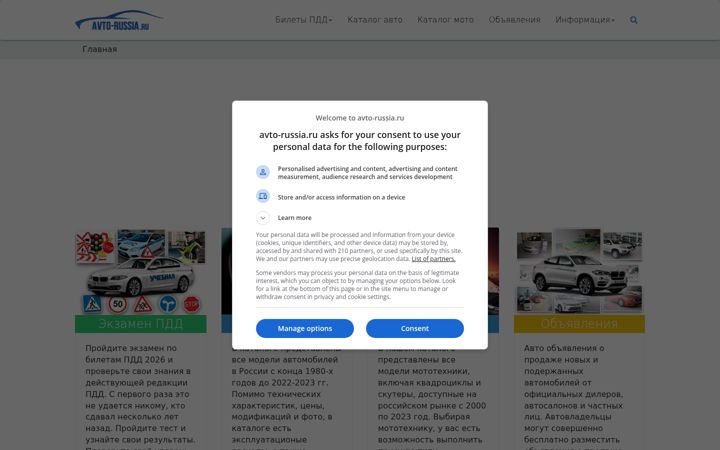Open the Экзамен ПДД training car image
Image resolution: width=720 pixels, height=450 pixels.
point(141,272)
